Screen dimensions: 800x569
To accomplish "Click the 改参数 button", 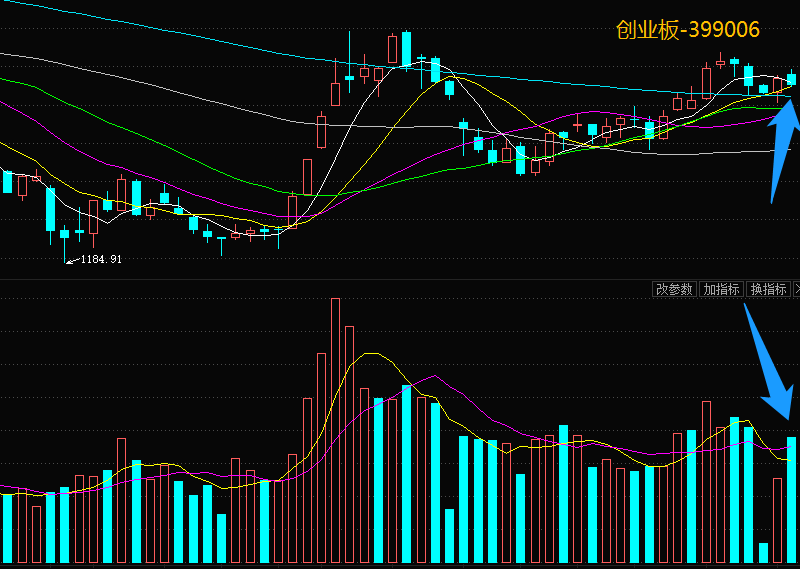I will [674, 289].
